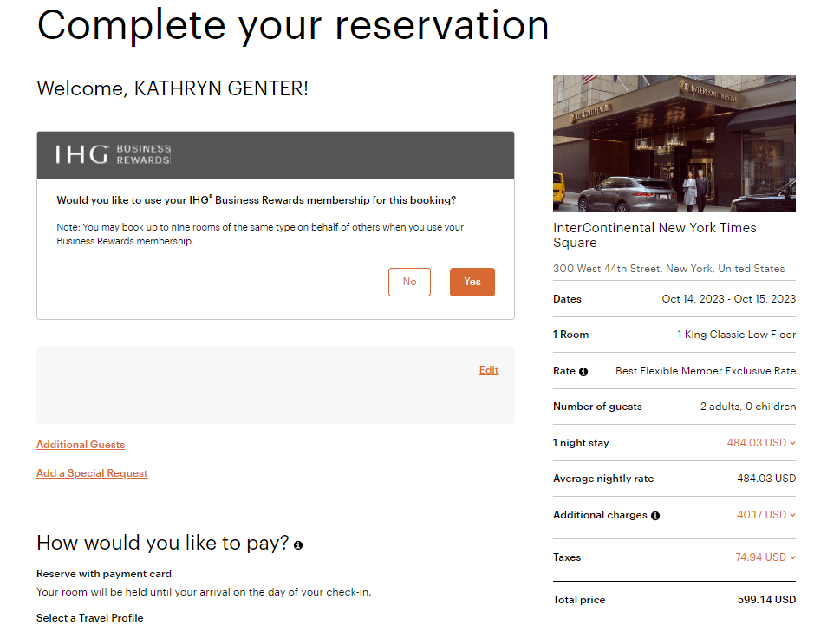Click the Additional charges info icon

[655, 515]
